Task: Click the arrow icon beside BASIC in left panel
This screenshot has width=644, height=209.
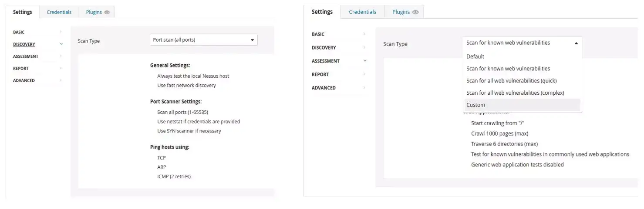Action: click(61, 32)
